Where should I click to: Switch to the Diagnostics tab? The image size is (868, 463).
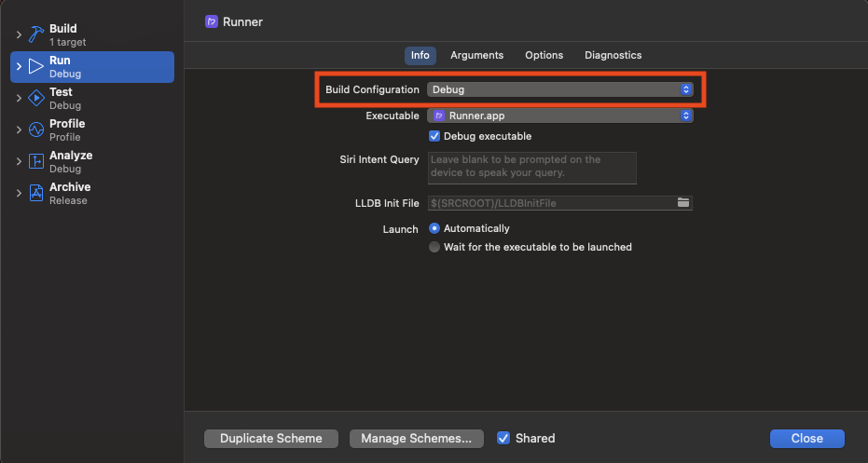point(613,55)
